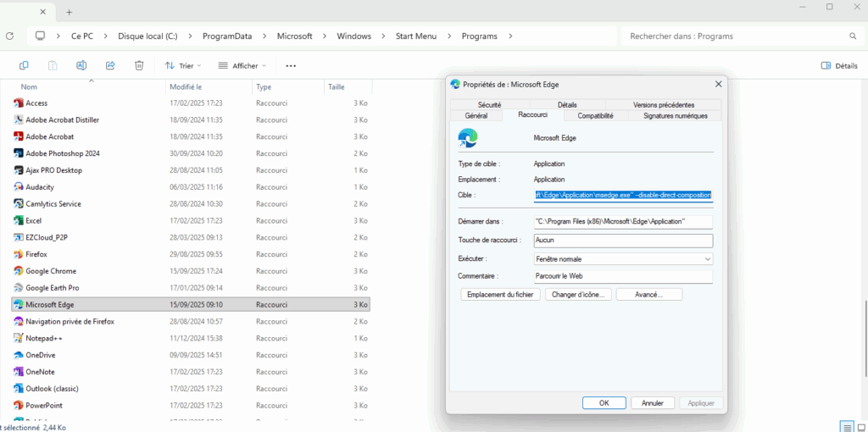Expand chevron after ProgramData in the path
Image resolution: width=868 pixels, height=432 pixels.
(264, 36)
